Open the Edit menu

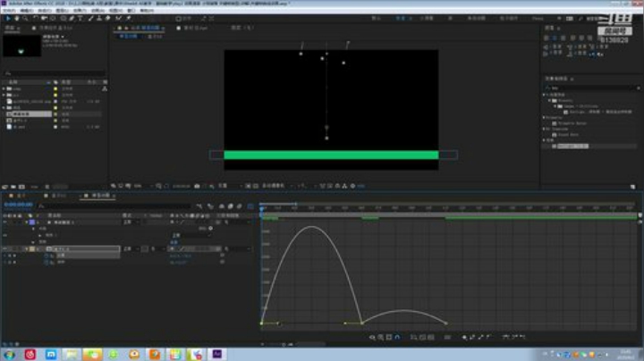point(27,10)
